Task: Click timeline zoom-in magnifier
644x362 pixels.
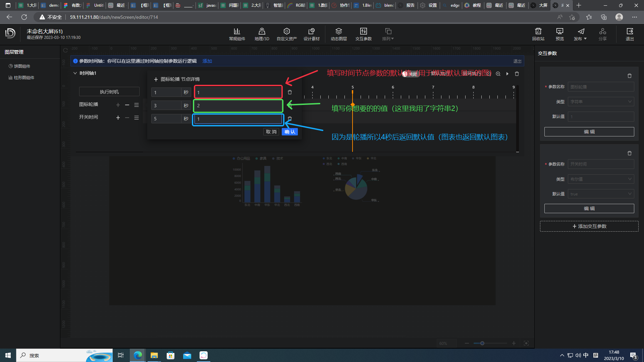Action: point(498,74)
